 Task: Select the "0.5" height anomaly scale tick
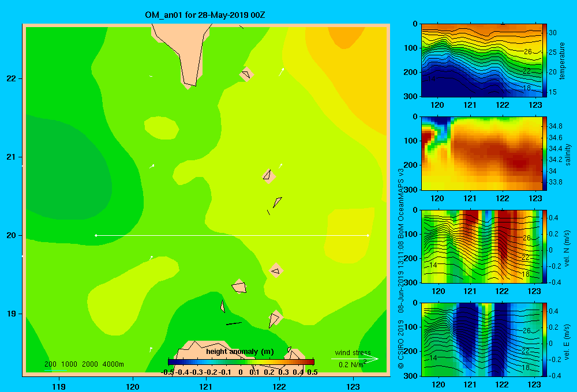click(312, 372)
